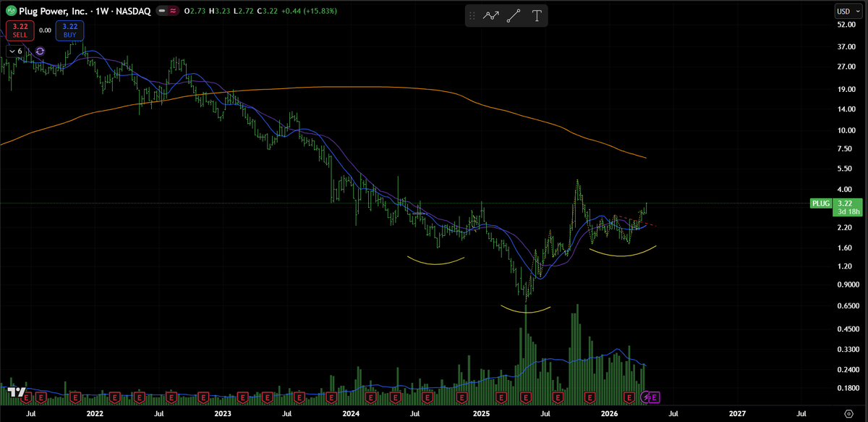Click the last red earnings E marker
The height and width of the screenshot is (422, 868).
pyautogui.click(x=629, y=397)
